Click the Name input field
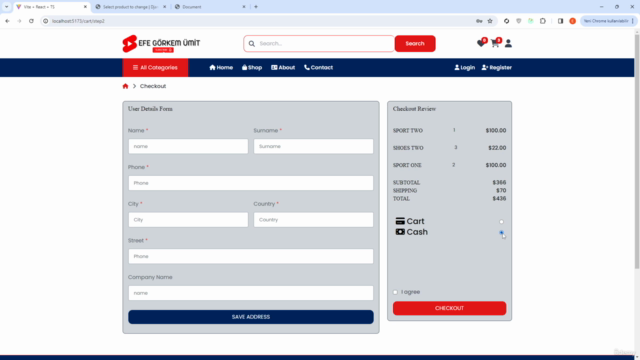This screenshot has width=640, height=360. (188, 146)
